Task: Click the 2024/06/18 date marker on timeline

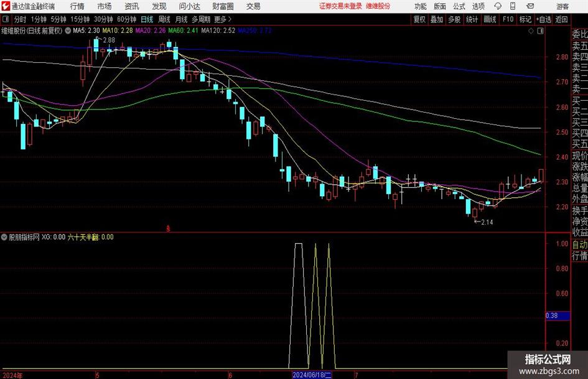Action: [x=312, y=375]
